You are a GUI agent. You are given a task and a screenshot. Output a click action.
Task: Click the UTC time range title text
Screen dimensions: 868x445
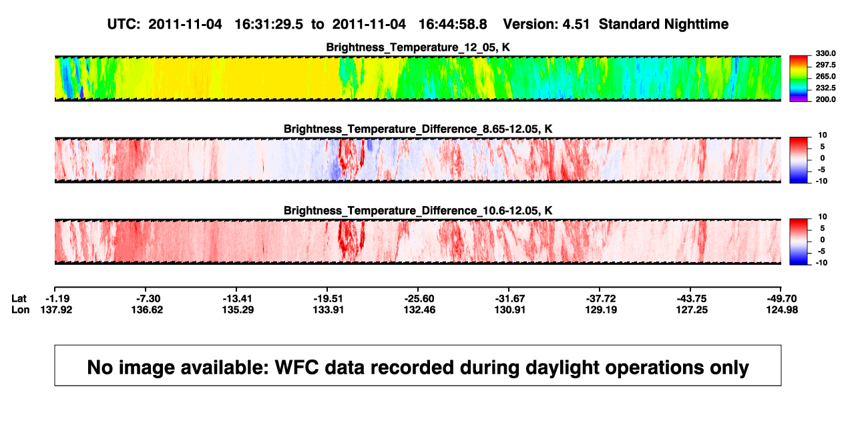[x=418, y=24]
